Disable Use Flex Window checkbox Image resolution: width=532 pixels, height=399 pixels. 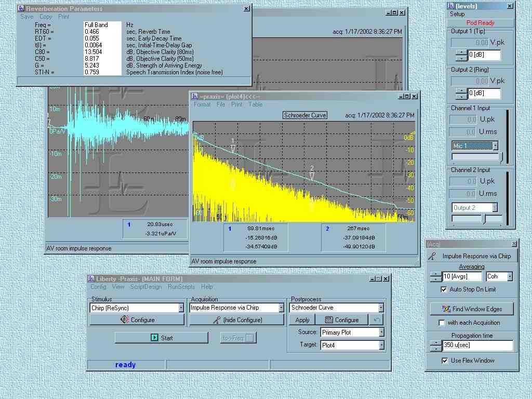[x=444, y=361]
